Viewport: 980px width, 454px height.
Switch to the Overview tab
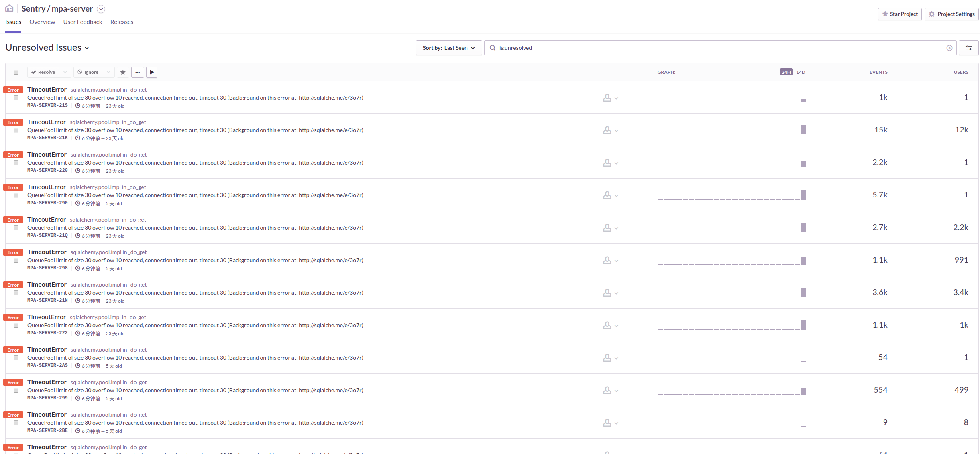[x=42, y=22]
